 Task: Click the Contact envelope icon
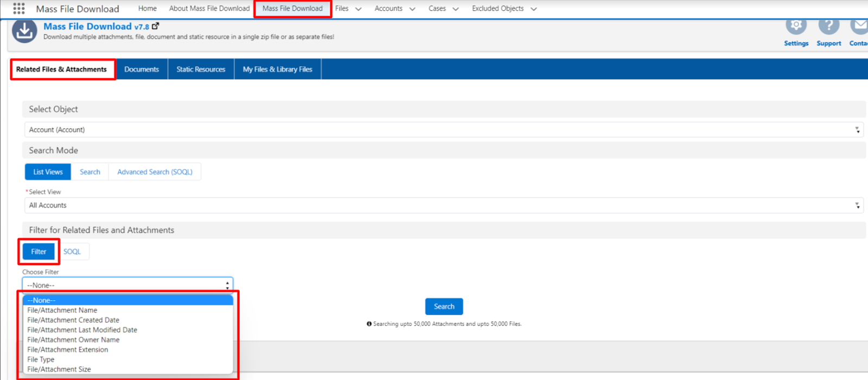(859, 26)
